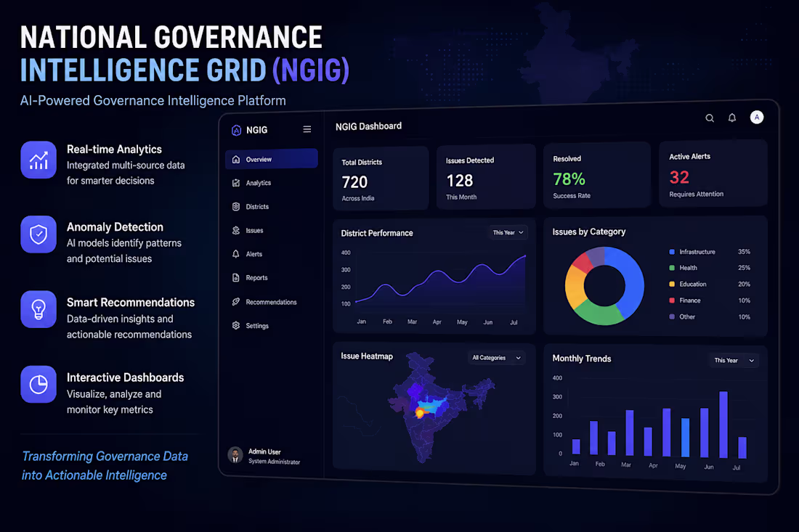Click the Resolved 78% card
799x532 pixels.
pyautogui.click(x=596, y=175)
